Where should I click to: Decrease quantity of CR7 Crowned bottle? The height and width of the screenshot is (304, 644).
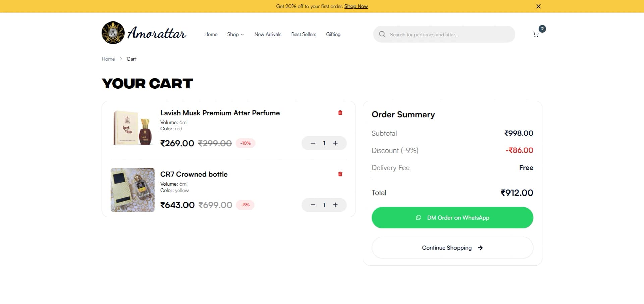313,205
